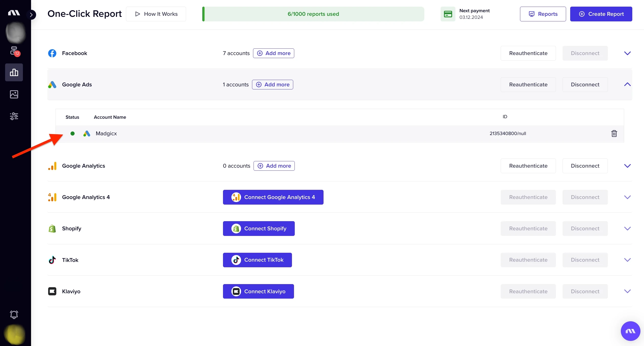Click the Create Report button
The width and height of the screenshot is (644, 346).
click(601, 14)
